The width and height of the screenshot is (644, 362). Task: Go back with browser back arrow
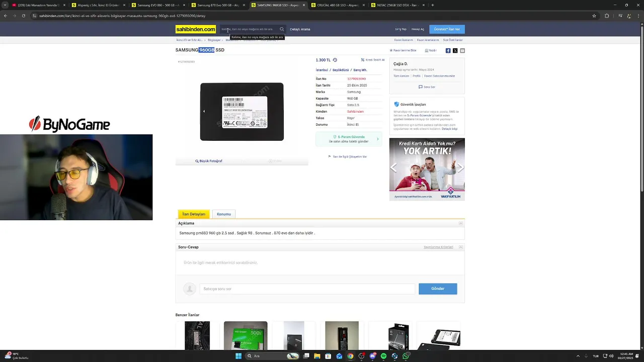point(5,16)
